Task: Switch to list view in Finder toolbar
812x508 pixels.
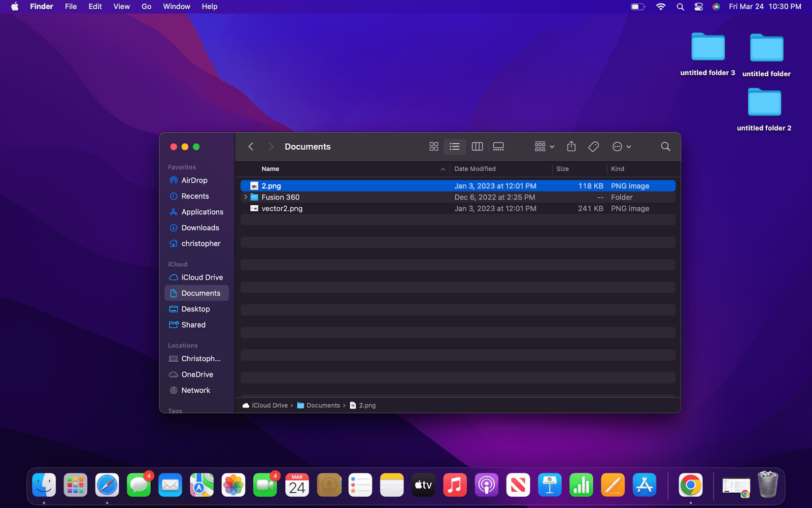Action: pos(455,147)
